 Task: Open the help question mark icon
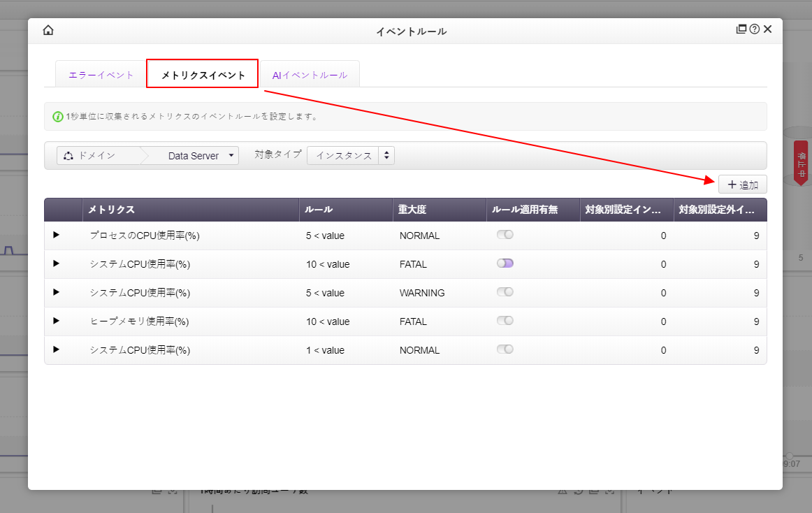pos(755,29)
